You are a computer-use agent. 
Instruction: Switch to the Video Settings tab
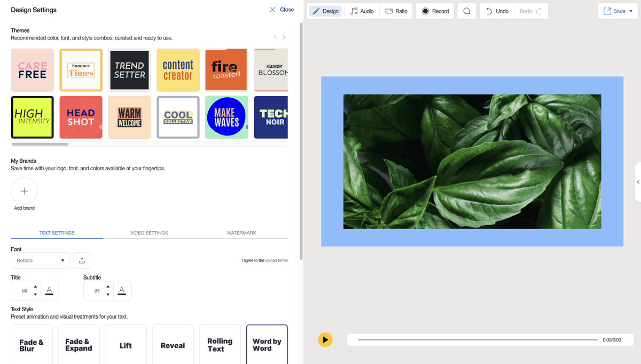click(150, 233)
